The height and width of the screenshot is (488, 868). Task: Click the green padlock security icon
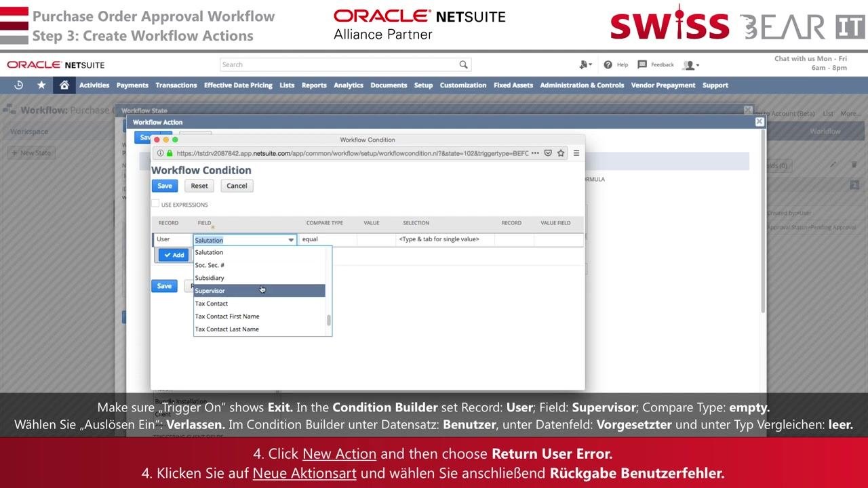[170, 153]
